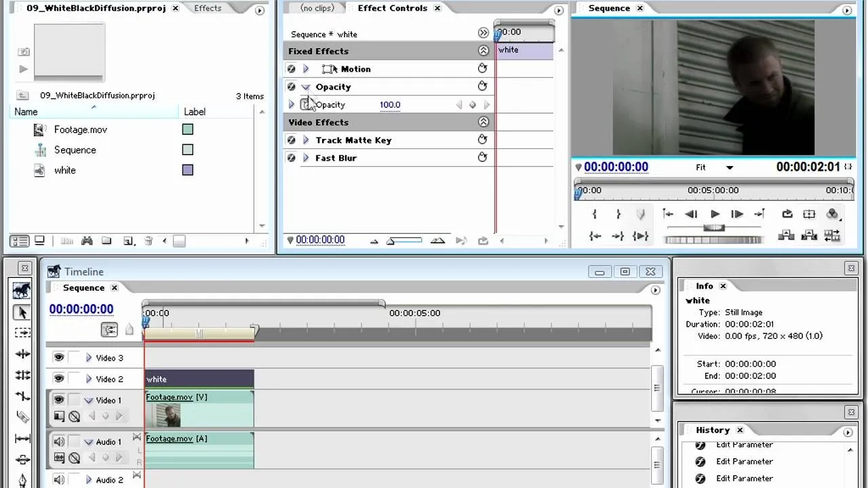Disable the Fast Blur effect
The width and height of the screenshot is (868, 488).
pyautogui.click(x=291, y=158)
